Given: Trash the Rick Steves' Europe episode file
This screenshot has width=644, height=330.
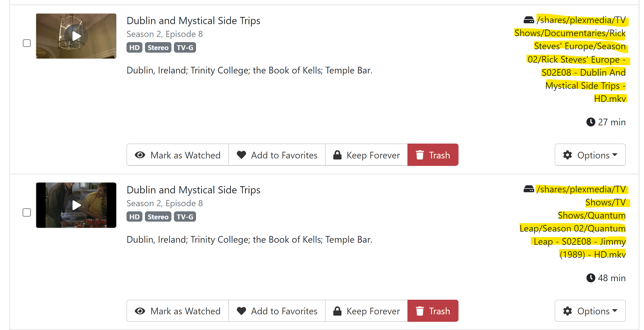Looking at the screenshot, I should coord(433,155).
